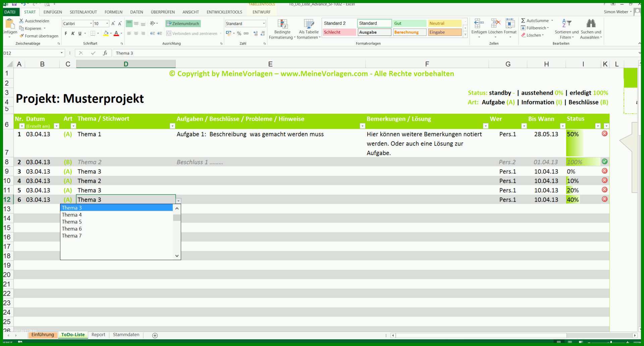Click the insert function fx icon
The height and width of the screenshot is (346, 644).
point(105,53)
